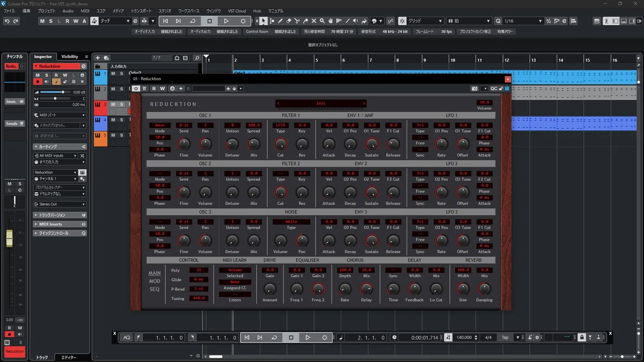Switch to the Visibility tab
The image size is (644, 362).
70,56
